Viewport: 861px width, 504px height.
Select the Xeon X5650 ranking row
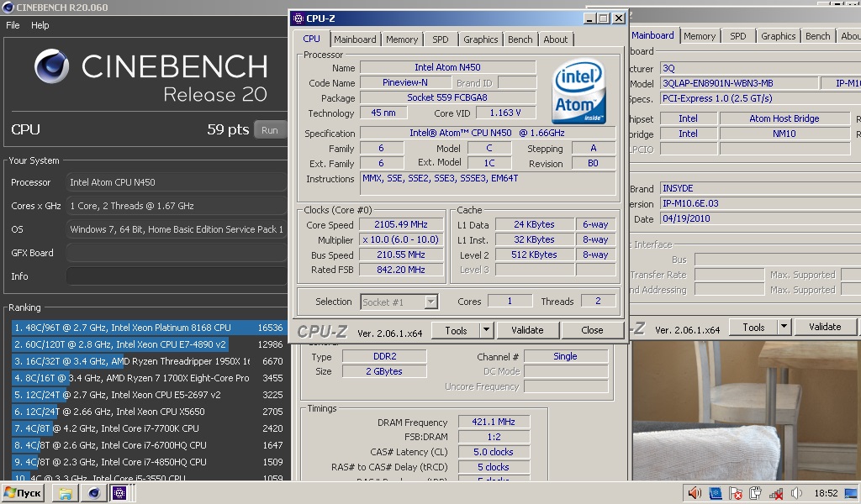(148, 412)
